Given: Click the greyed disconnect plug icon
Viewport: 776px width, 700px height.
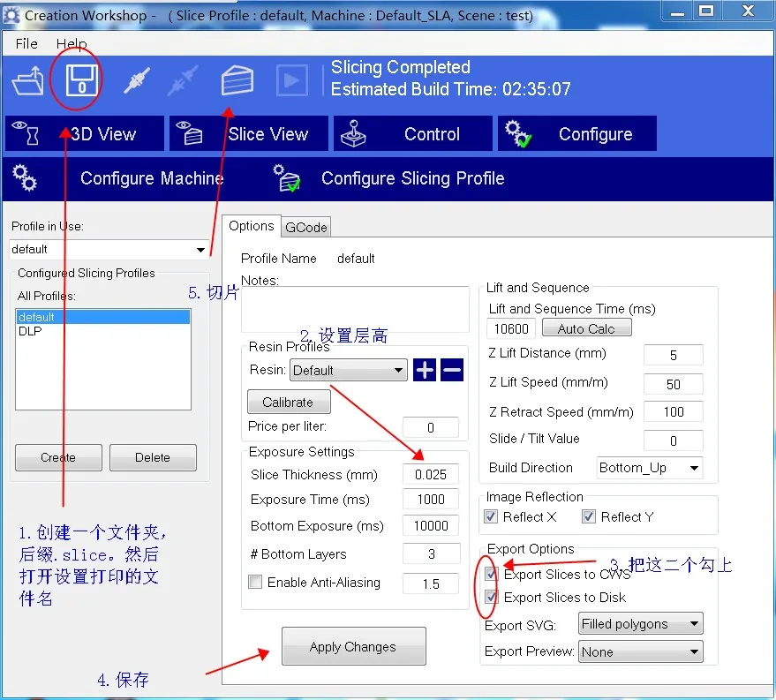Looking at the screenshot, I should (183, 80).
